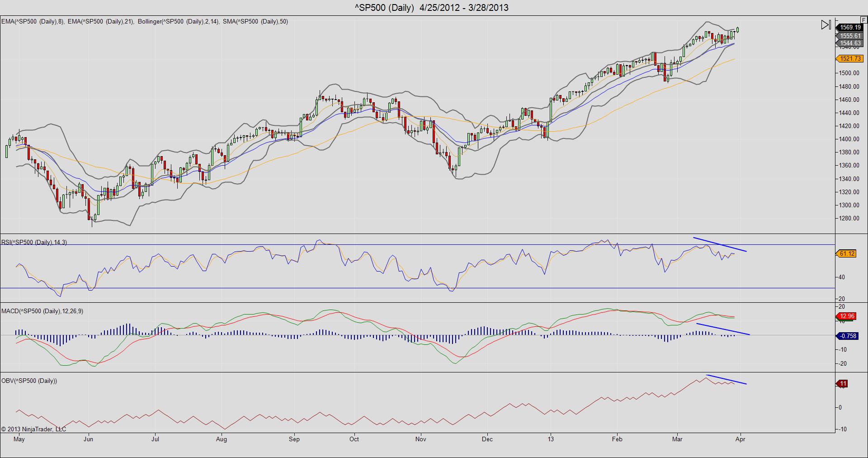Select the blue trend line on MACD panel
868x458 pixels.
[723, 329]
